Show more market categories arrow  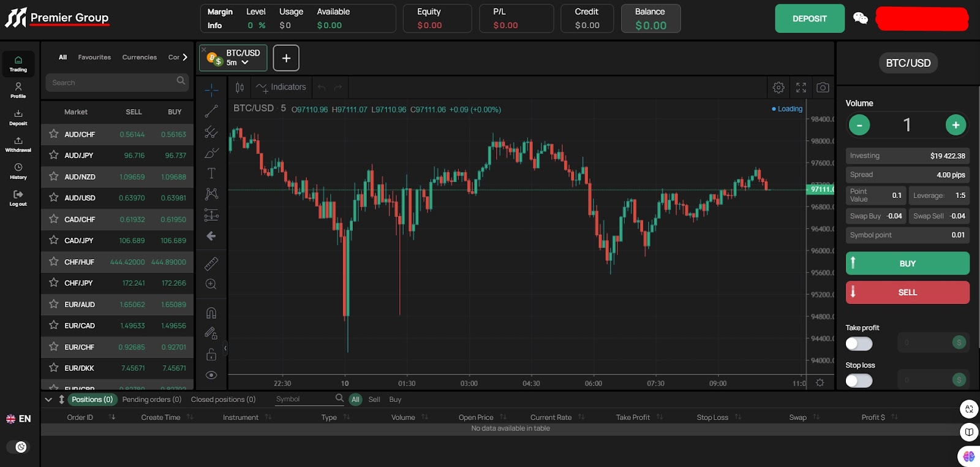coord(185,57)
